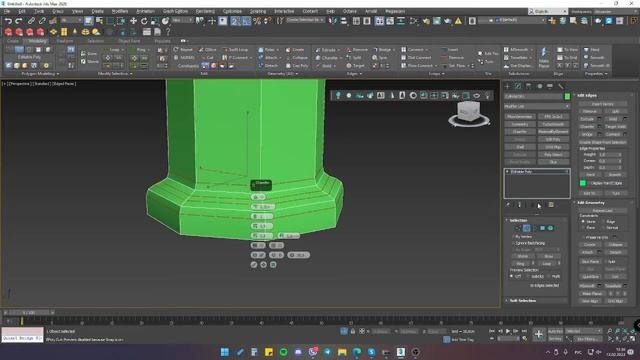Expand the Soft Selection rollout
The height and width of the screenshot is (360, 640).
coord(522,301)
